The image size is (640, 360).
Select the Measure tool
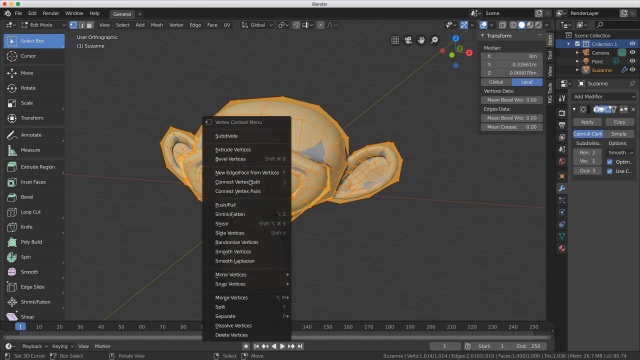[34, 150]
